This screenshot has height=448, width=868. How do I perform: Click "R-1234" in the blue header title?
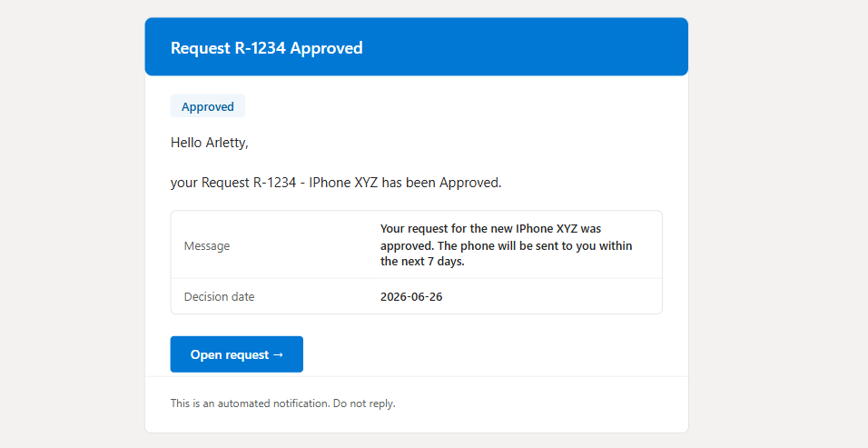261,48
